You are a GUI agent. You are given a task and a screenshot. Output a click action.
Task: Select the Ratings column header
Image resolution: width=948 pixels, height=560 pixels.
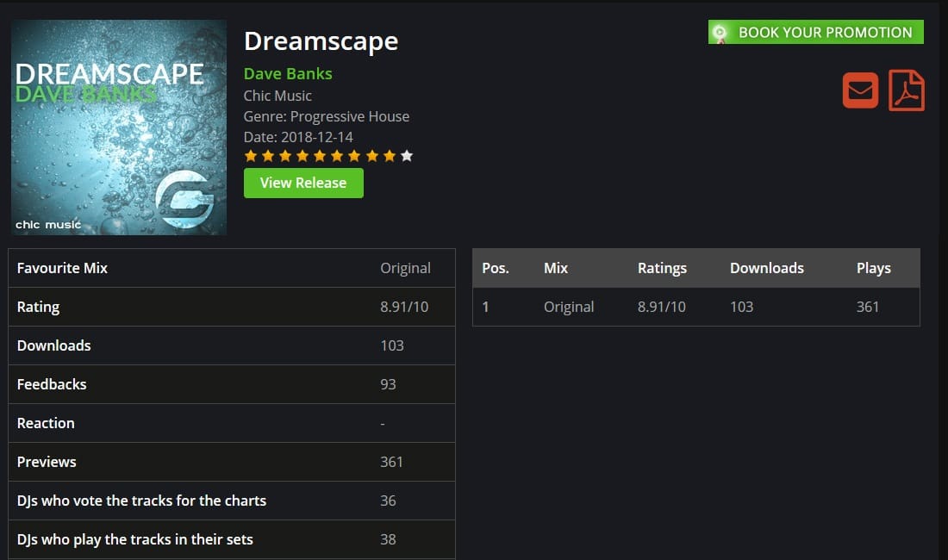(662, 268)
